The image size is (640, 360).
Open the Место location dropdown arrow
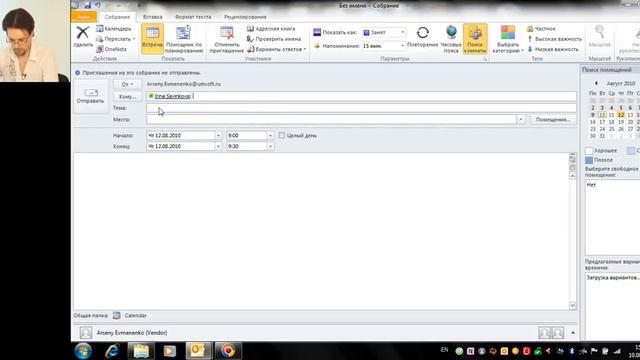[x=521, y=120]
